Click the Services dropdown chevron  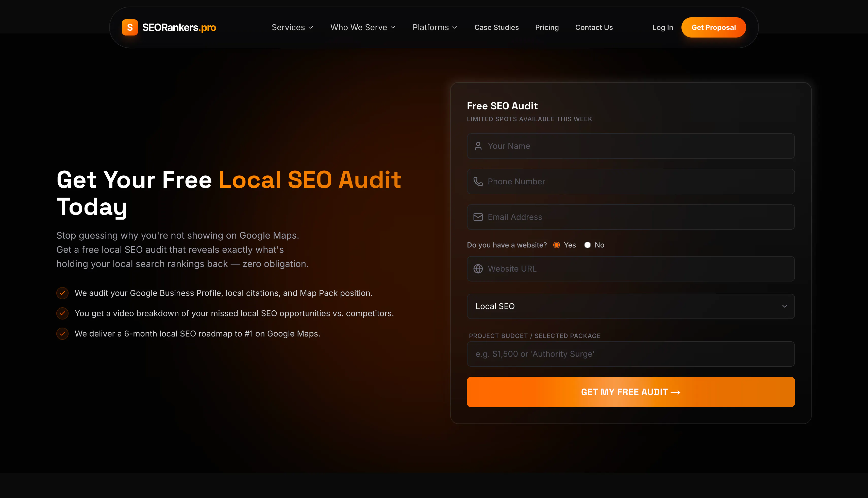click(311, 28)
